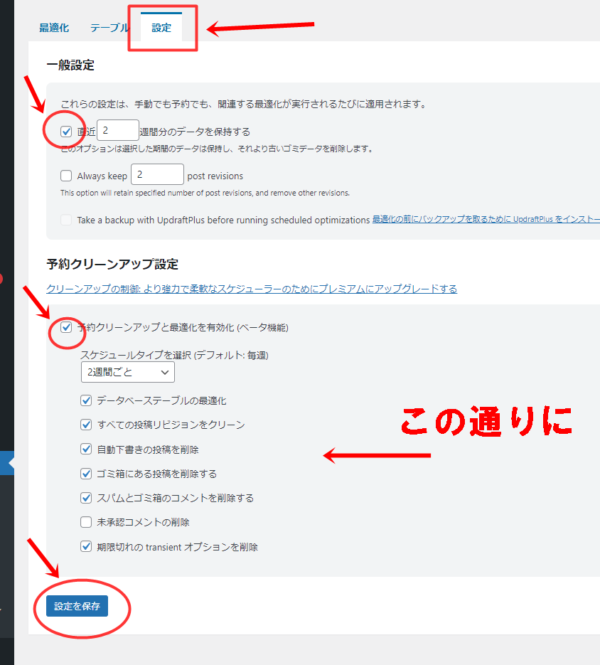The height and width of the screenshot is (665, 600).
Task: Click the 設定を保存 button
Action: point(77,606)
